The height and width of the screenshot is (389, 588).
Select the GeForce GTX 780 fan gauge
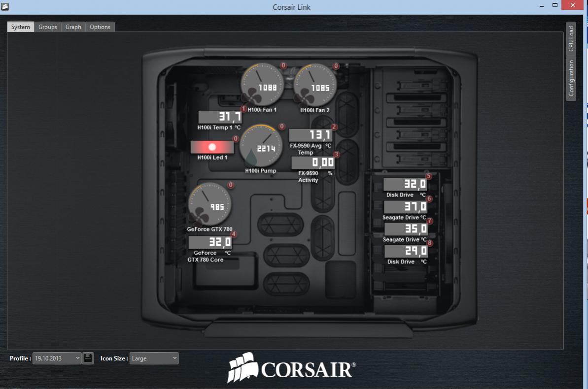point(209,204)
